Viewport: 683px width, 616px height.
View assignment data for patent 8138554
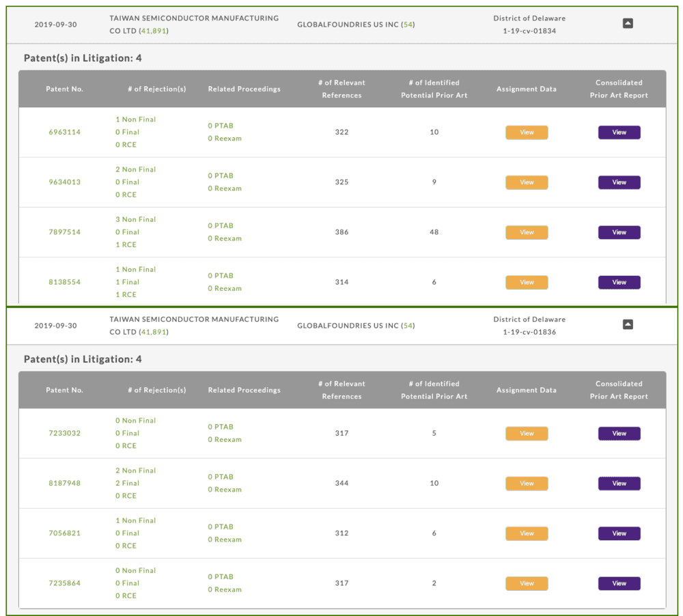point(527,283)
